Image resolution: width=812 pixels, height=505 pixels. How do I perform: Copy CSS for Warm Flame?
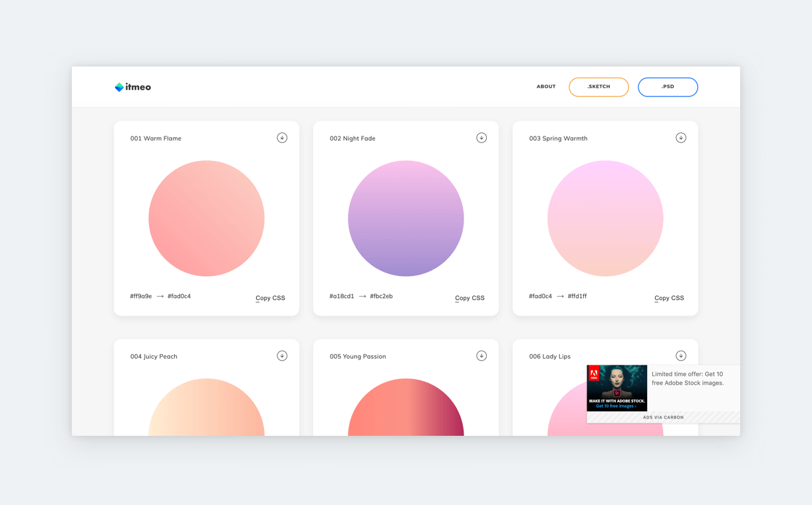(x=271, y=298)
